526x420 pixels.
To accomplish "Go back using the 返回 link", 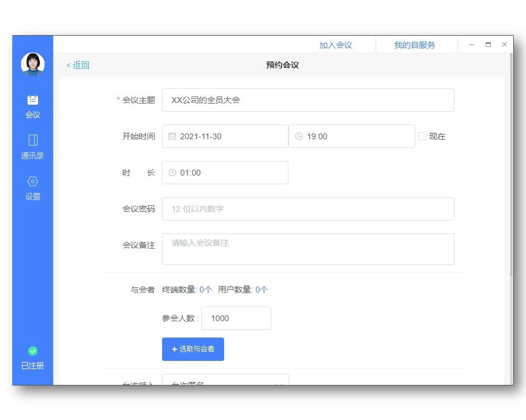I will (78, 65).
